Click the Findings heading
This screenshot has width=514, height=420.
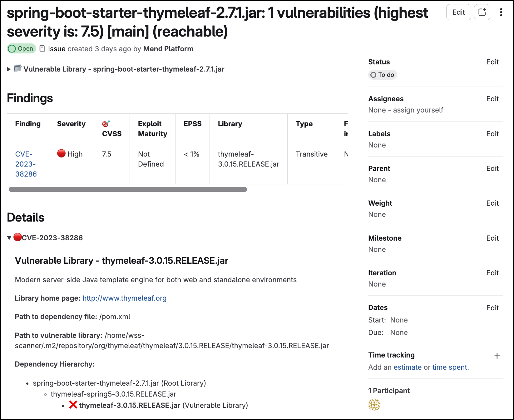30,98
